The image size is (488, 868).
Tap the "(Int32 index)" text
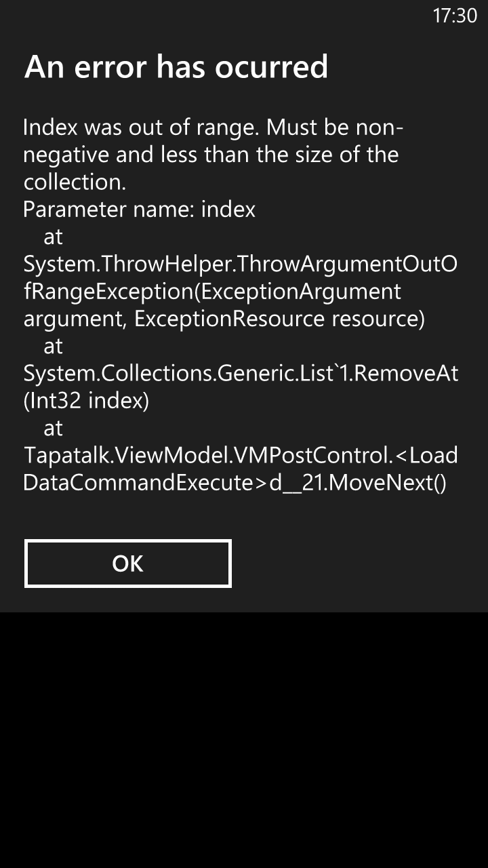[x=86, y=401]
